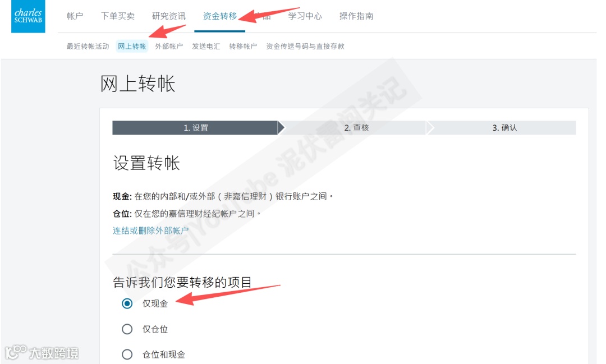Screen dimensions: 606x364
Task: Open 资金传送号码与直接存款 page
Action: pyautogui.click(x=305, y=47)
